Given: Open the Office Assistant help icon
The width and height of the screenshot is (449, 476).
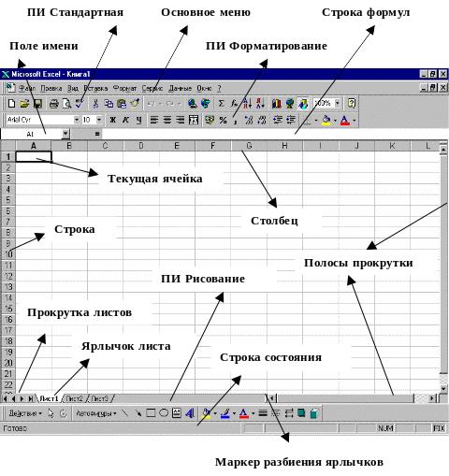Looking at the screenshot, I should (352, 104).
